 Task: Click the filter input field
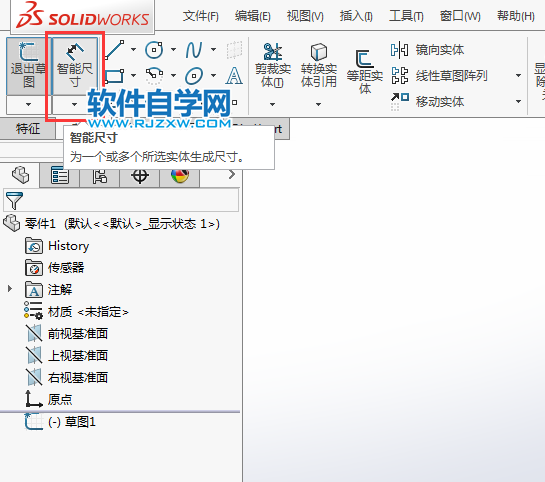pyautogui.click(x=121, y=201)
